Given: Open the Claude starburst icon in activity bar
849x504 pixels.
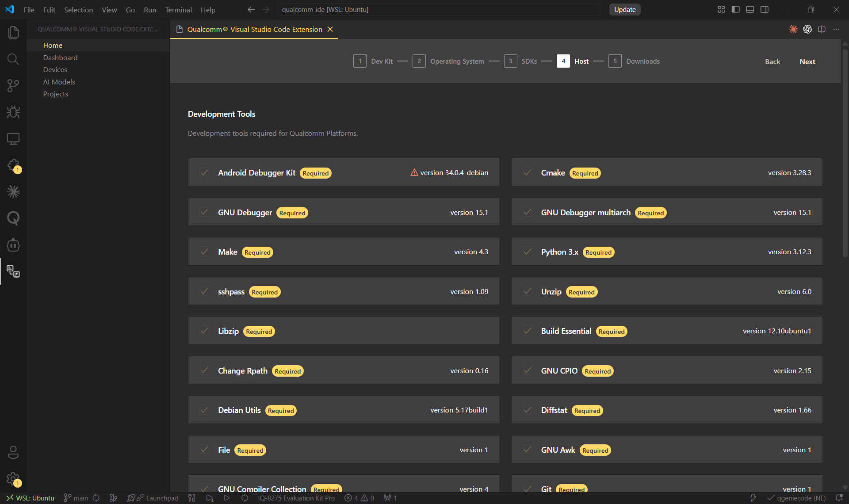Looking at the screenshot, I should click(x=13, y=191).
